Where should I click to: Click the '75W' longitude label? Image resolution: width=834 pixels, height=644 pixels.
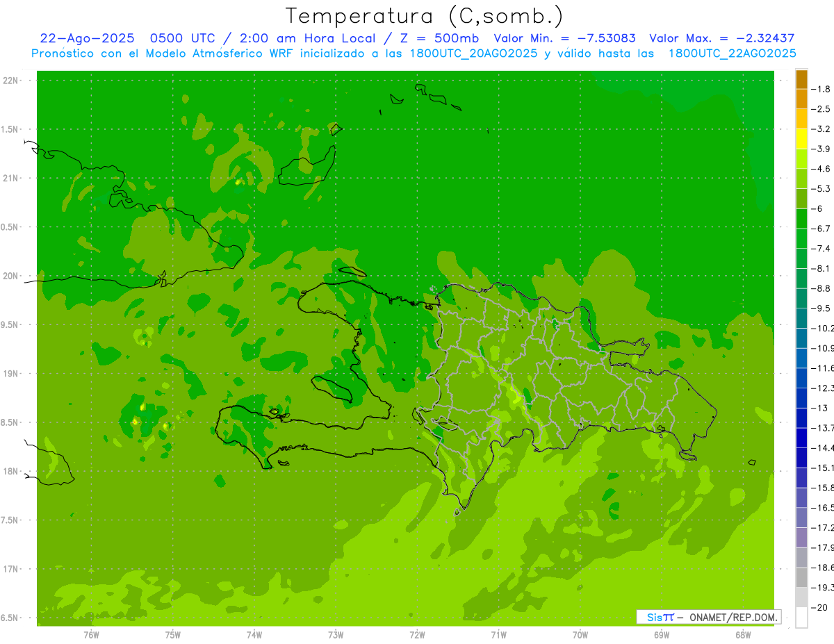172,635
